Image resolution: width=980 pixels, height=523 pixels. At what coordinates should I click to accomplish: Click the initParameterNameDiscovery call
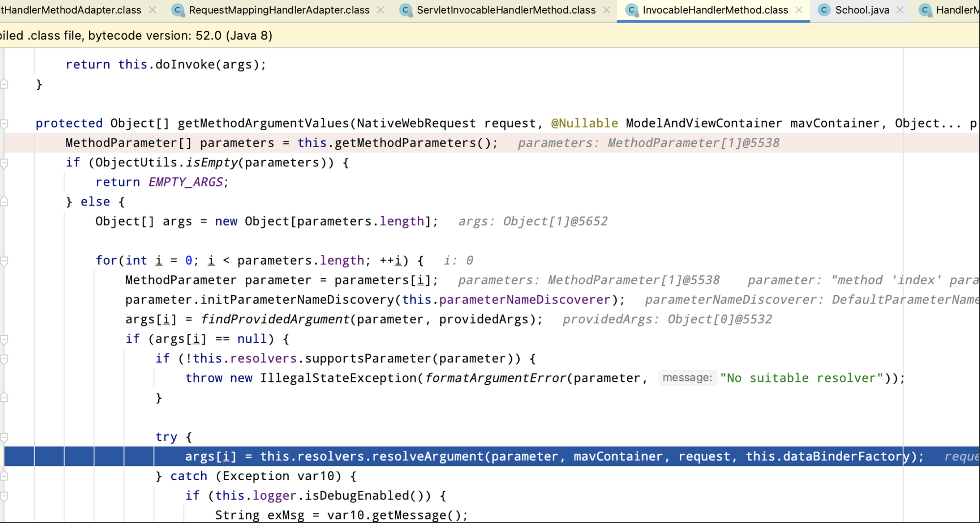click(x=297, y=300)
